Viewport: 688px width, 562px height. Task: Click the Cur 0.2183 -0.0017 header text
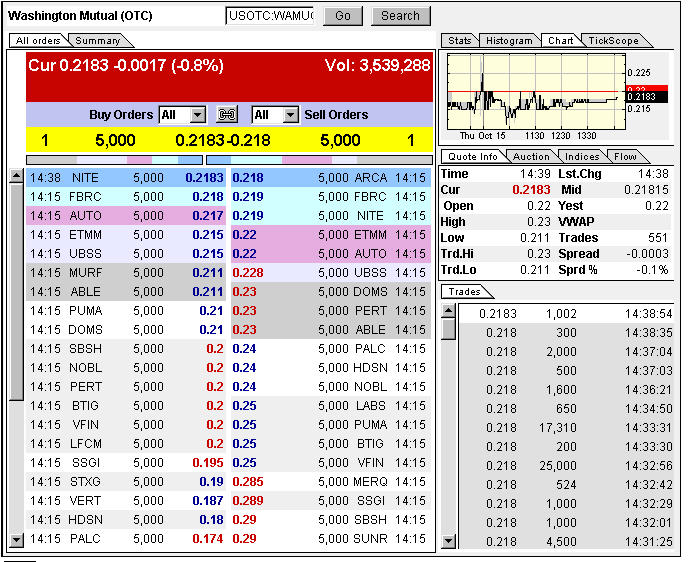coord(126,65)
